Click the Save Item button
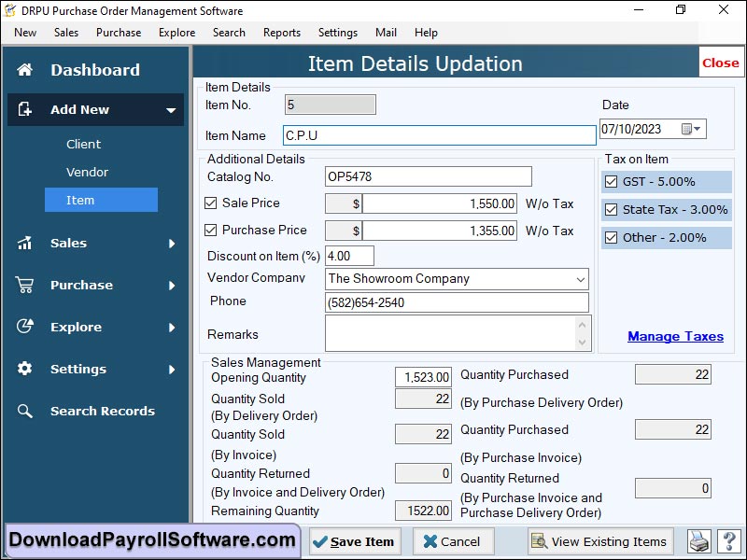The width and height of the screenshot is (747, 560). click(354, 541)
